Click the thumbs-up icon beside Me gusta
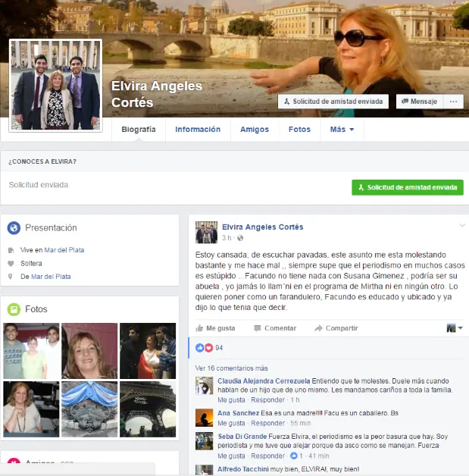The height and width of the screenshot is (476, 469). tap(199, 328)
